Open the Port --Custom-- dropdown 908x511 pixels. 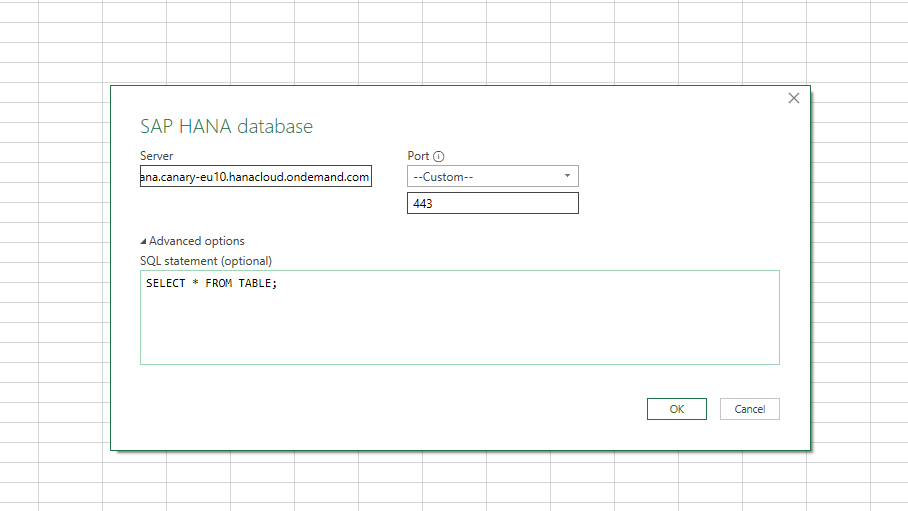492,176
